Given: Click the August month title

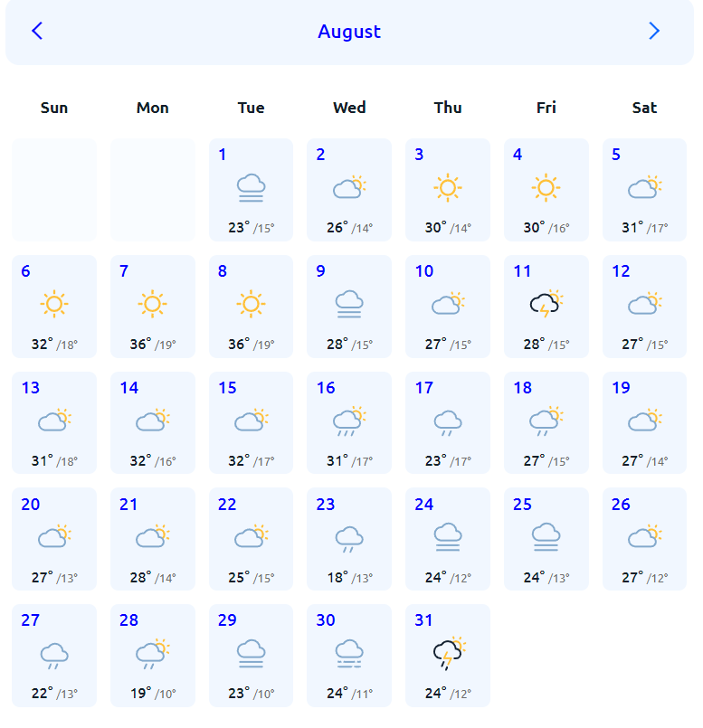Looking at the screenshot, I should 349,32.
